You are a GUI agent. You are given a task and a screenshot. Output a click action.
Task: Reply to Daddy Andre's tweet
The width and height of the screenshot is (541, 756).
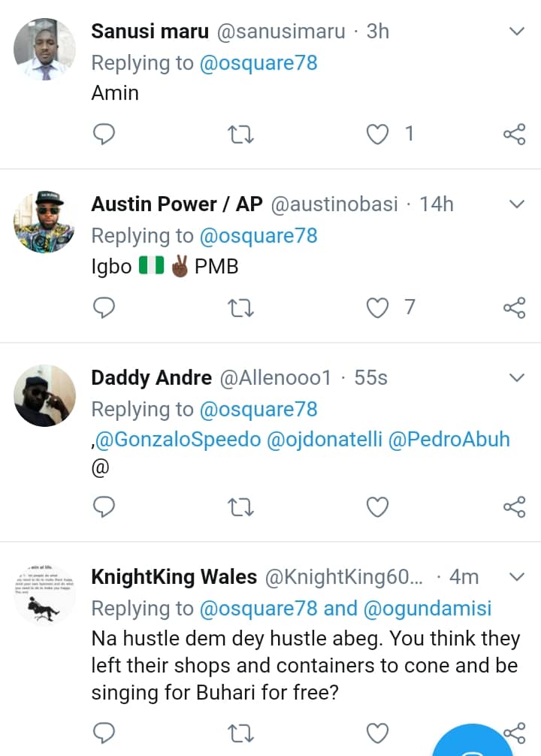(104, 507)
